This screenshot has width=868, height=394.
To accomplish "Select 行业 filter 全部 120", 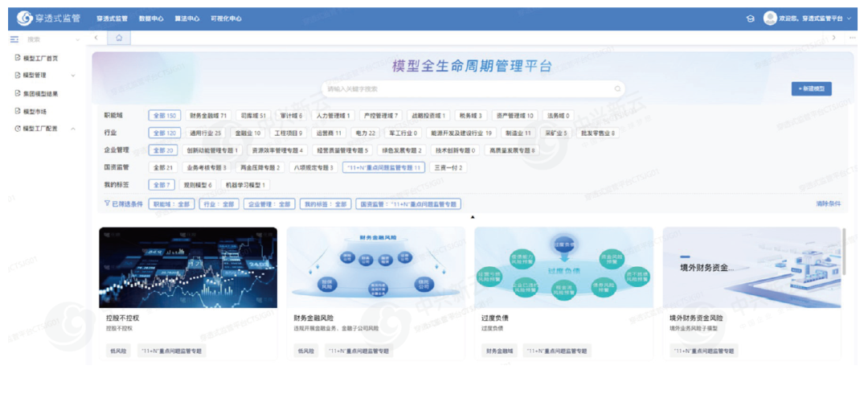I will pyautogui.click(x=165, y=133).
